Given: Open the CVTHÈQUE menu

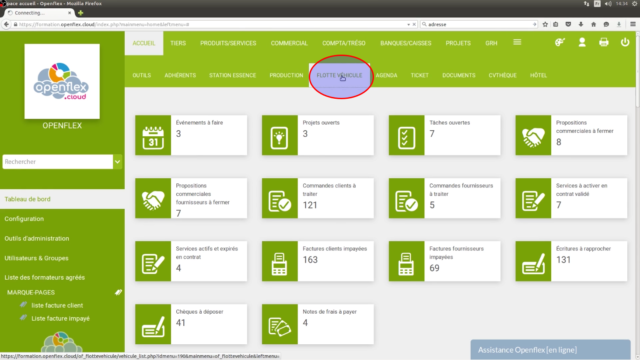Looking at the screenshot, I should pos(502,76).
